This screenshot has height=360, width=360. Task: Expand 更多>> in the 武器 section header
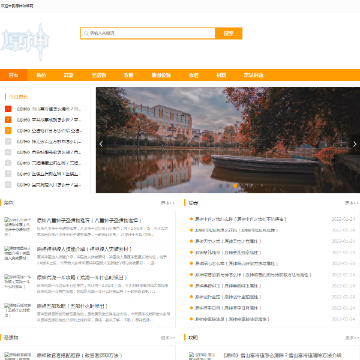pyautogui.click(x=352, y=203)
